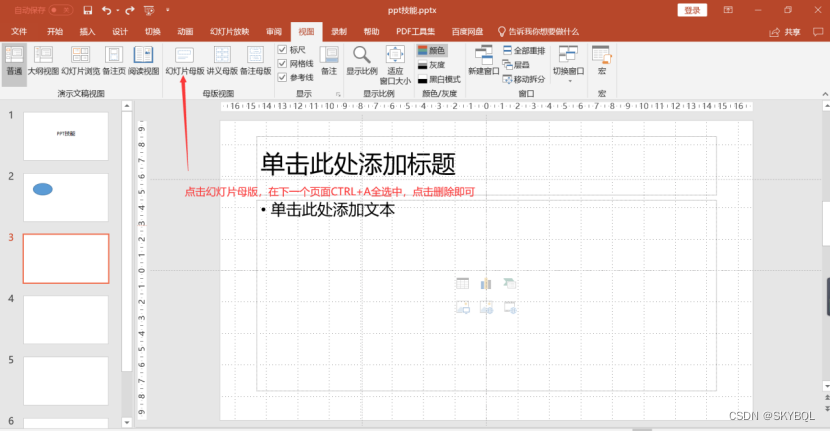The height and width of the screenshot is (431, 830).
Task: Click 新建窗口 new window
Action: (483, 60)
